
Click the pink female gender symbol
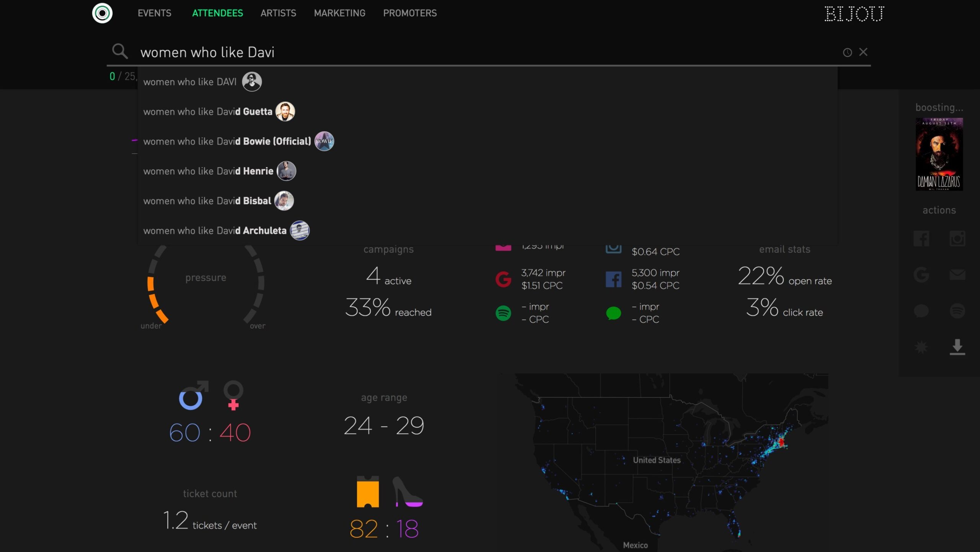point(234,395)
